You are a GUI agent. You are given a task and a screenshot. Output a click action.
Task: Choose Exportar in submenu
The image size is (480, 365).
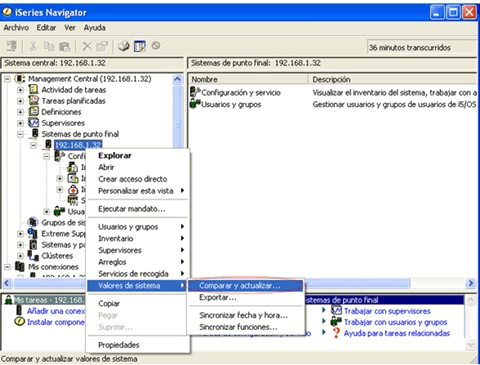[246, 297]
